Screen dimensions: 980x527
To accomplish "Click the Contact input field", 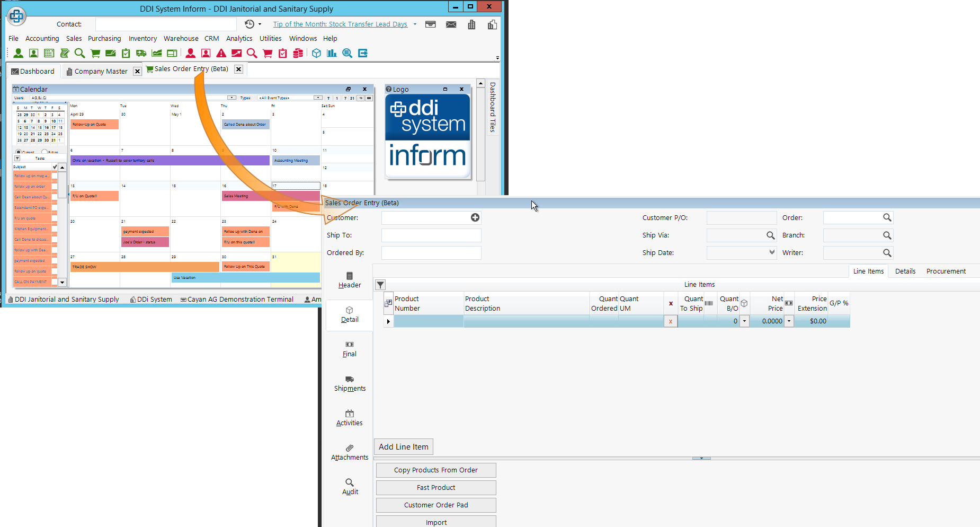I will pyautogui.click(x=166, y=24).
